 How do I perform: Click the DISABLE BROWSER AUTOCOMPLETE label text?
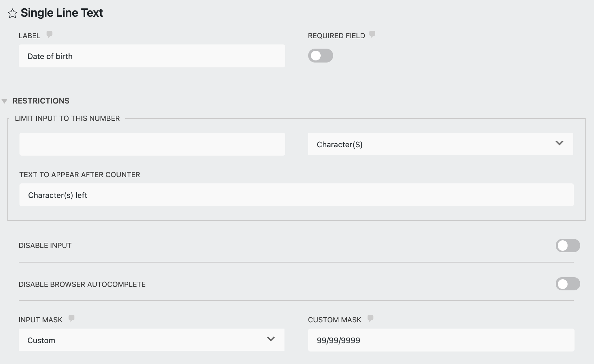point(82,284)
